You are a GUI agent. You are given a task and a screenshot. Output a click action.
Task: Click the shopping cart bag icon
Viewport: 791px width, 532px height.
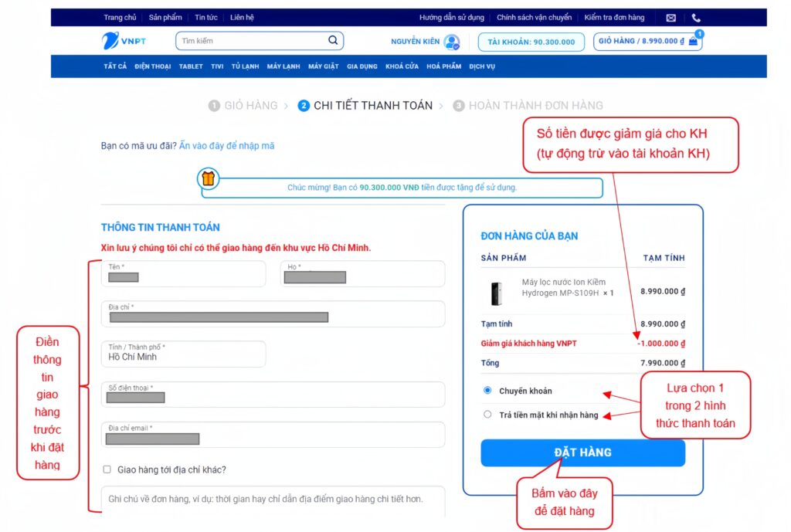(693, 42)
